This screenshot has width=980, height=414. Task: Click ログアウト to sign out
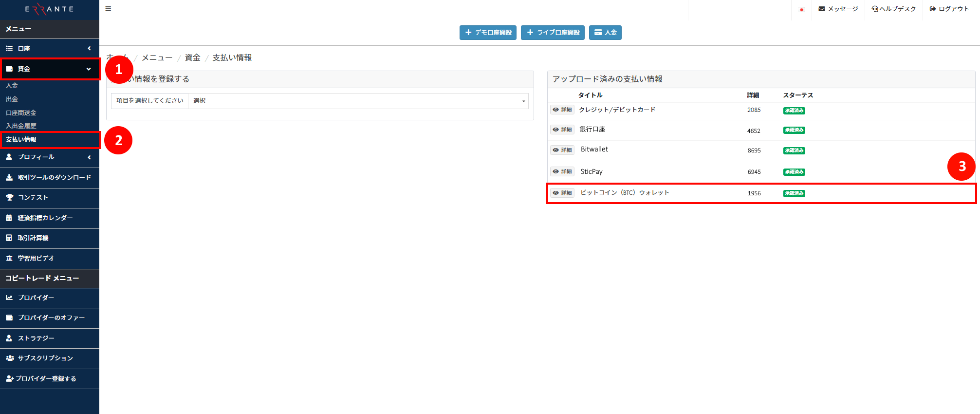949,9
